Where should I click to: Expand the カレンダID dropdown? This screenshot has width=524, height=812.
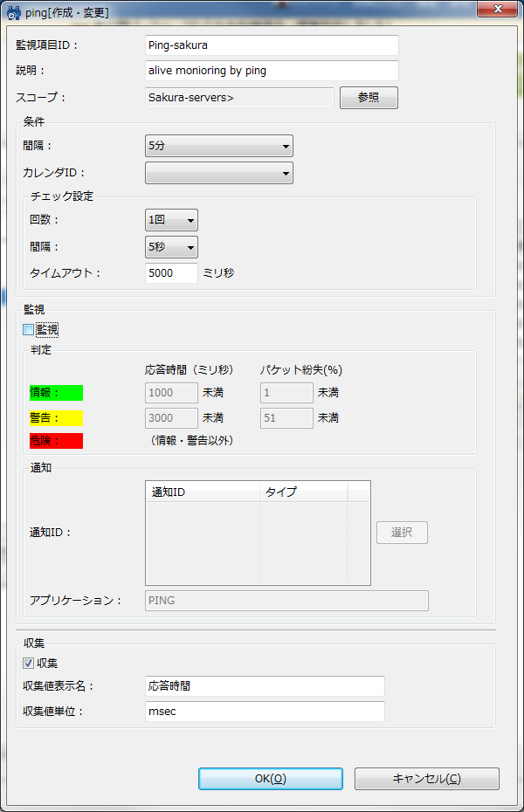(218, 173)
